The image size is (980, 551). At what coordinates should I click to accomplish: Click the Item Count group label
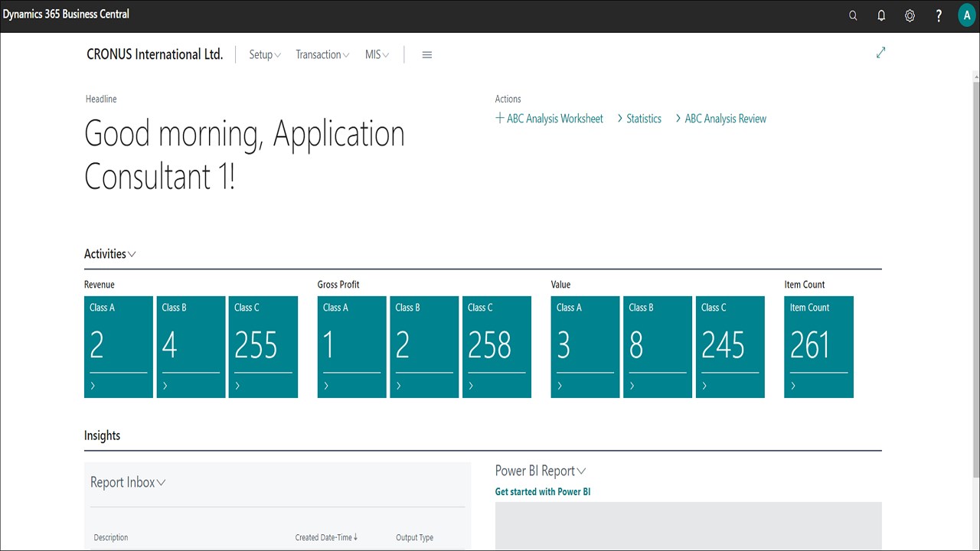click(805, 285)
